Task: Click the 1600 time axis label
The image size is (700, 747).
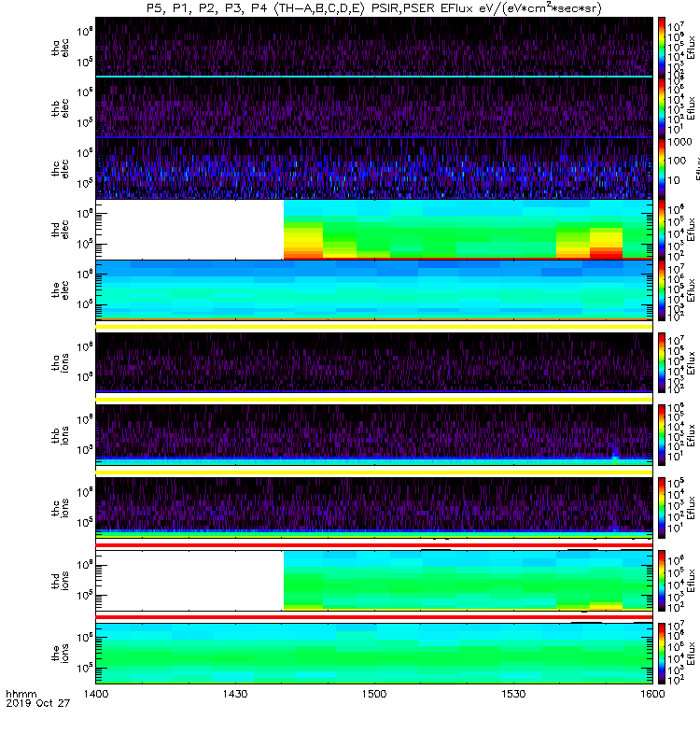Action: [652, 694]
